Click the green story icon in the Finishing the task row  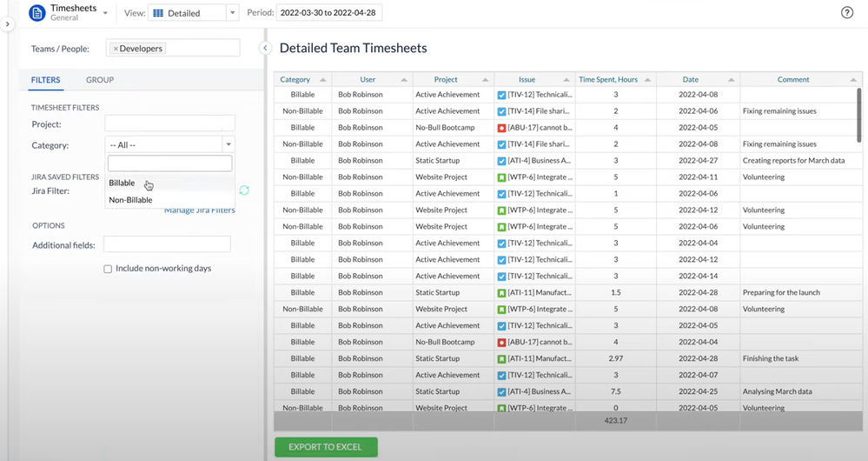(501, 359)
